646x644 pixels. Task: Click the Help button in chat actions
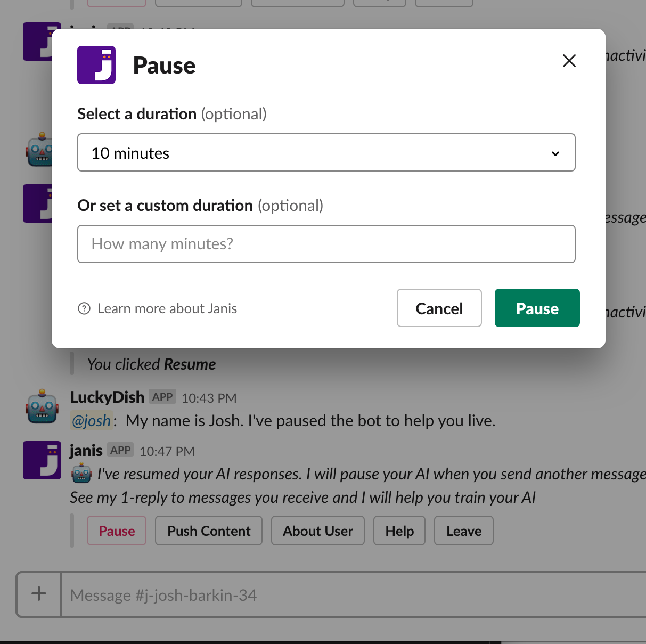[399, 531]
